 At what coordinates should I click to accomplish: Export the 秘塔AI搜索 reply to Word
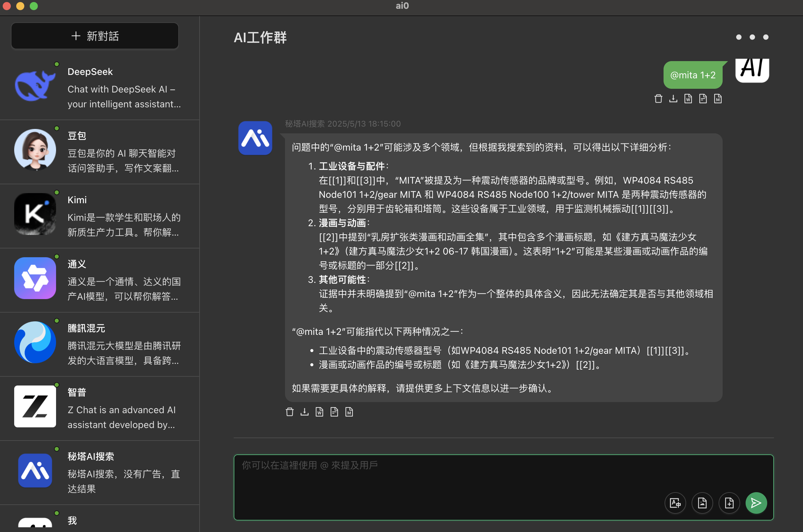pyautogui.click(x=319, y=412)
